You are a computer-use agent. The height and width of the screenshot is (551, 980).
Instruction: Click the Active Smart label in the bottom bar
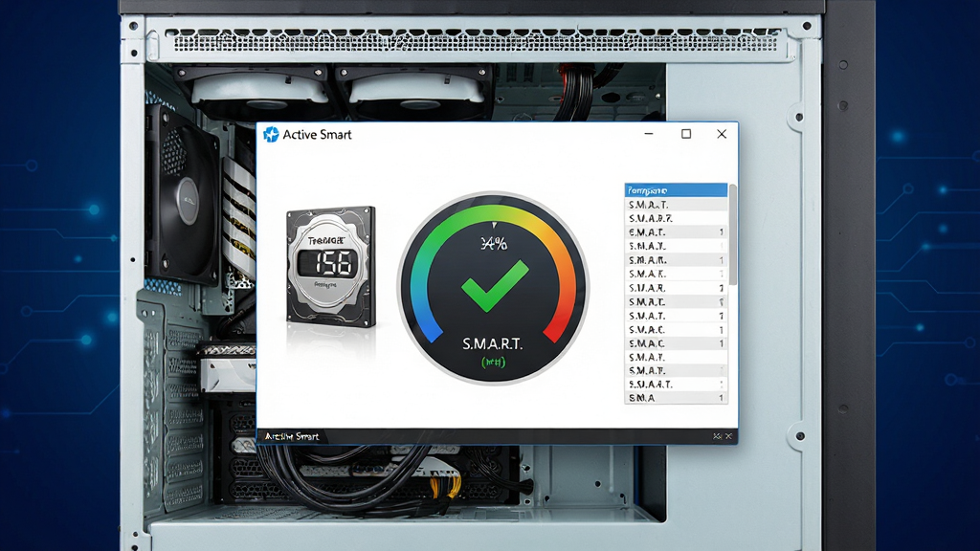click(x=291, y=436)
